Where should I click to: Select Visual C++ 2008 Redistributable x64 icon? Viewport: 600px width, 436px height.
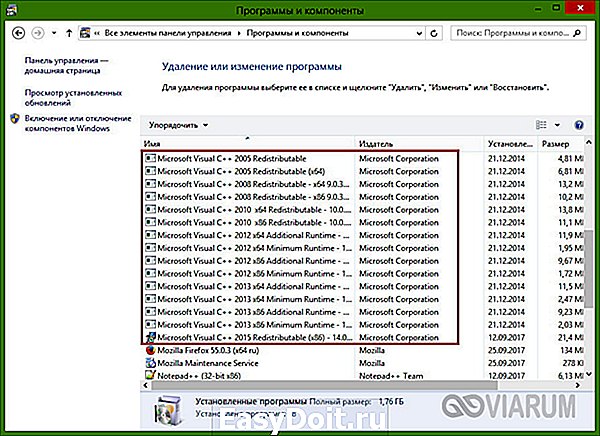tap(150, 184)
